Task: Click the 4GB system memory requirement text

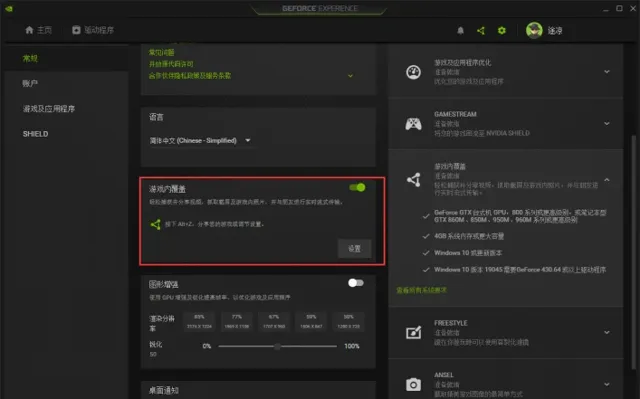Action: (x=469, y=236)
